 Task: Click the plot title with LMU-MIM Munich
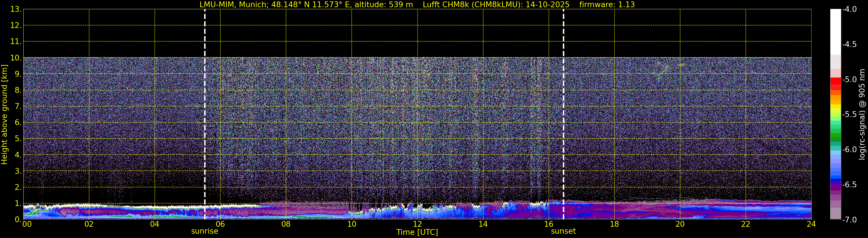[417, 4]
